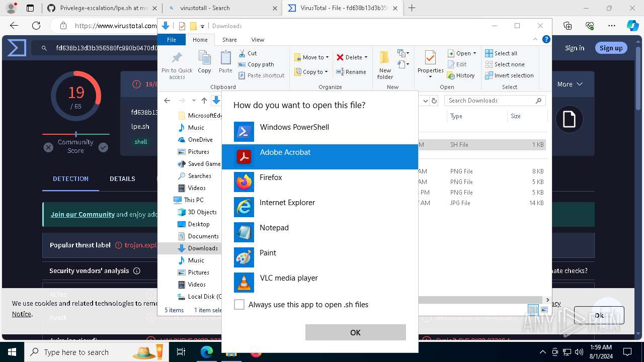Select Windows PowerShell in the open-with list
The height and width of the screenshot is (362, 644).
[x=320, y=132]
